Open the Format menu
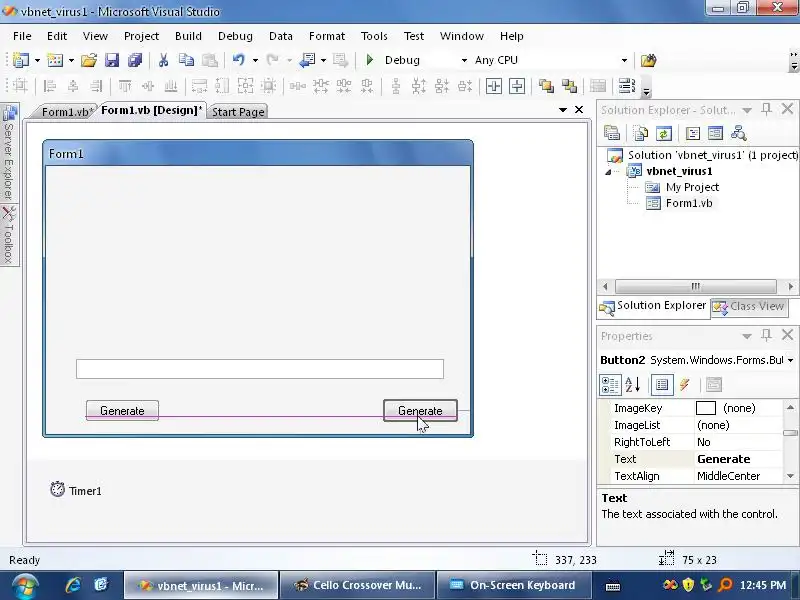 [x=327, y=36]
